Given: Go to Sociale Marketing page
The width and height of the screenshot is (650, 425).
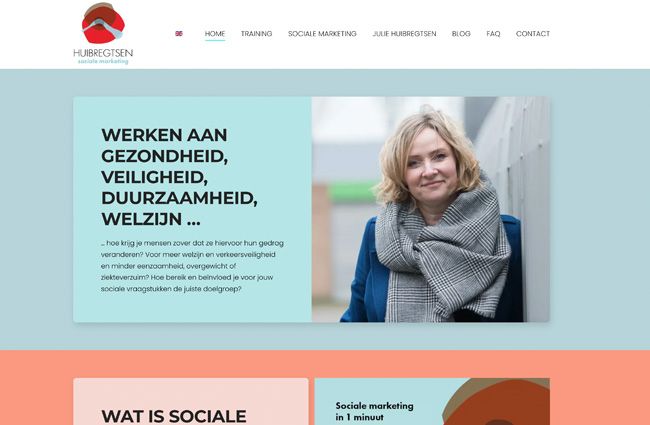Looking at the screenshot, I should point(322,34).
